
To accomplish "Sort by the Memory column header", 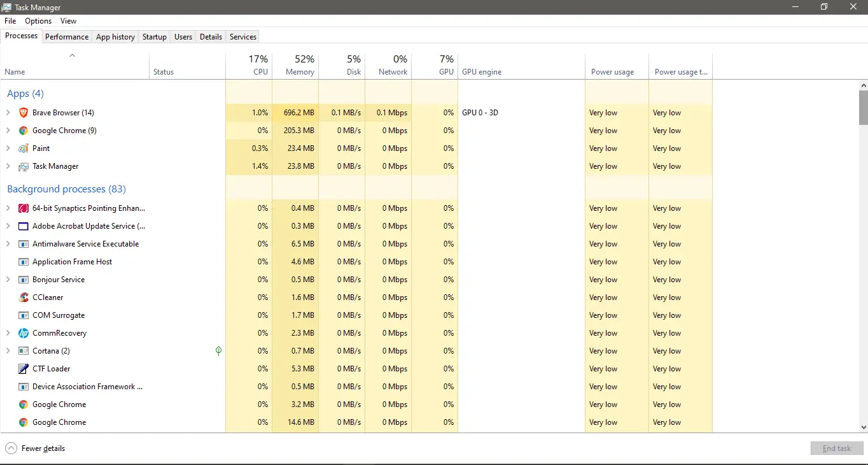I will [x=295, y=65].
